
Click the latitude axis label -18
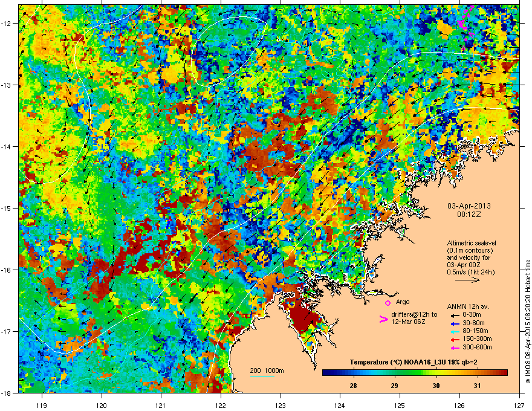[6, 393]
